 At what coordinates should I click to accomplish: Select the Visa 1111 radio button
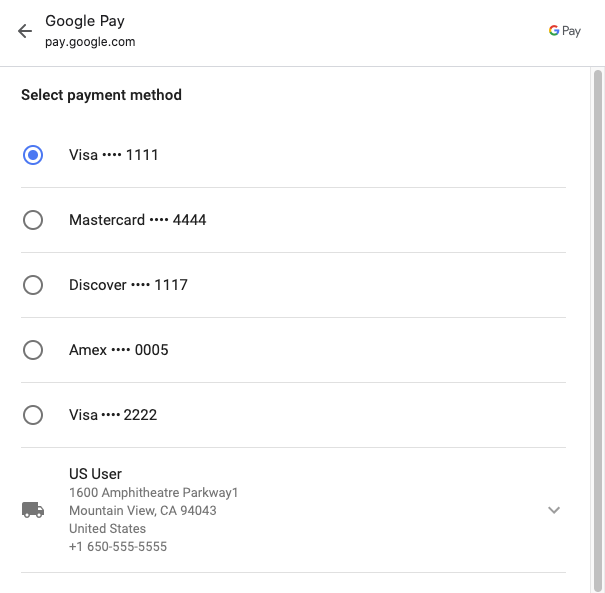click(x=33, y=155)
